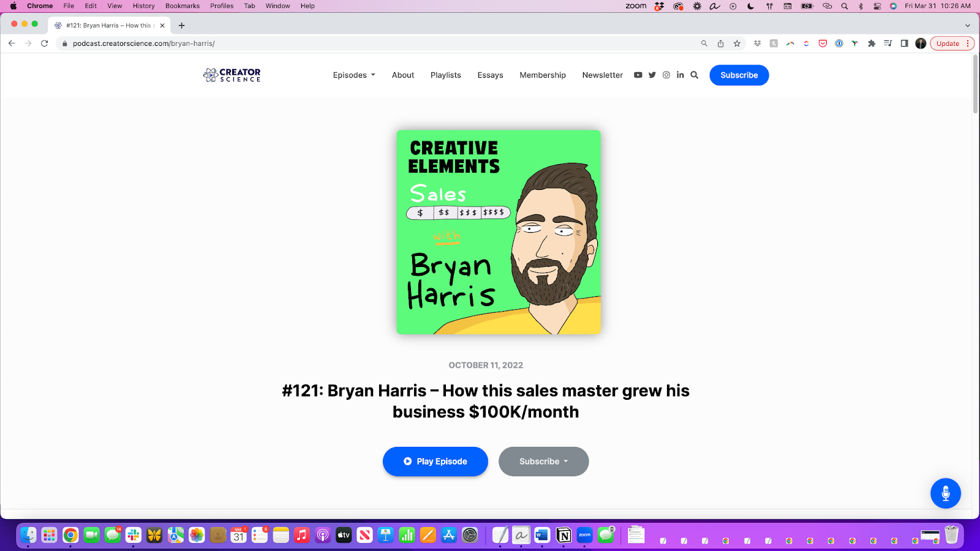This screenshot has height=551, width=980.
Task: Expand the gray Subscribe dropdown button
Action: coord(544,462)
